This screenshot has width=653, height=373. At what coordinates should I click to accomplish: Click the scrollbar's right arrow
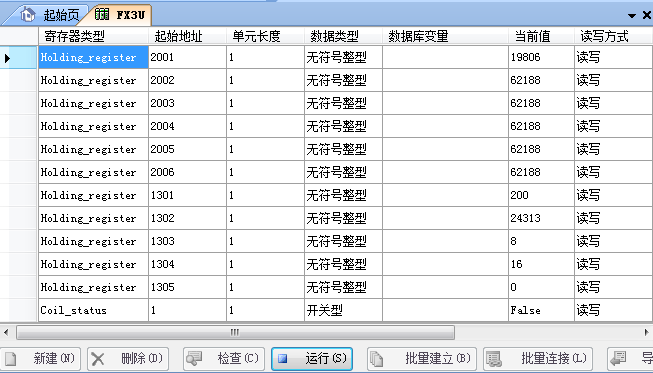[x=647, y=332]
